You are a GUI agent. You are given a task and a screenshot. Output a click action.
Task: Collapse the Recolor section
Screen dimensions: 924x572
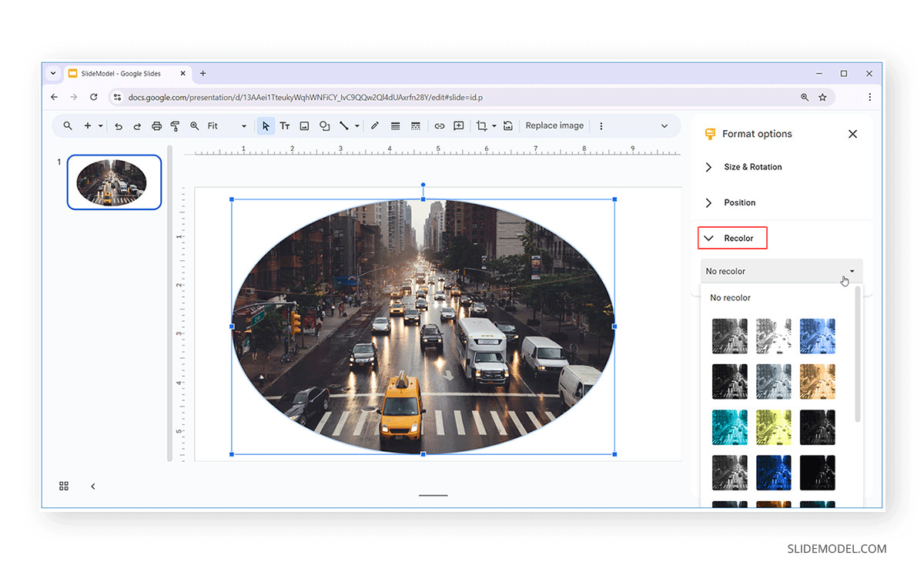(x=732, y=239)
